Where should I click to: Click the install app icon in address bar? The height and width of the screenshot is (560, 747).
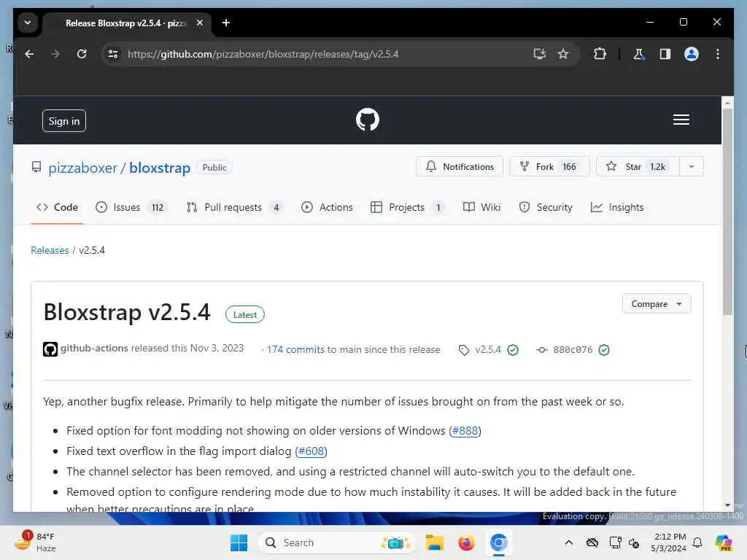pyautogui.click(x=539, y=54)
